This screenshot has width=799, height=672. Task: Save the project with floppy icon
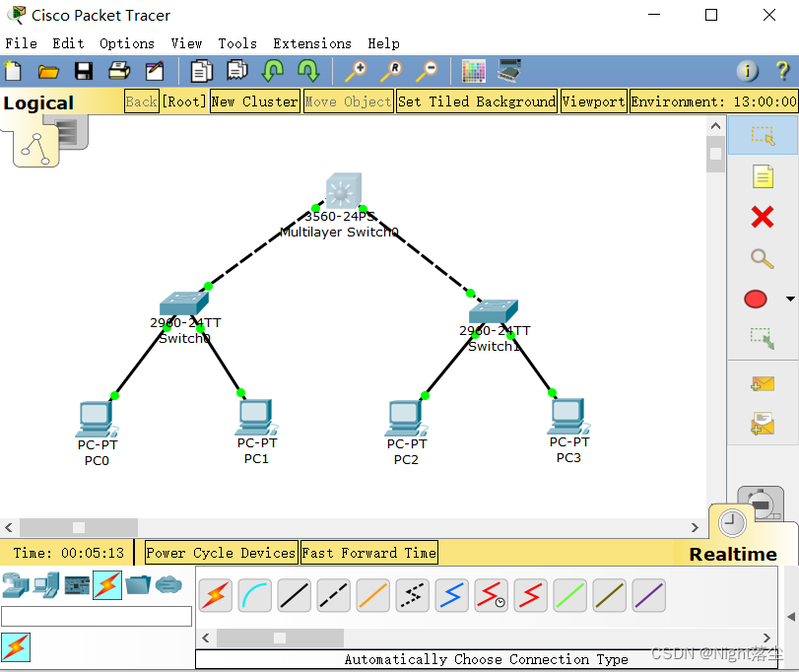point(84,71)
